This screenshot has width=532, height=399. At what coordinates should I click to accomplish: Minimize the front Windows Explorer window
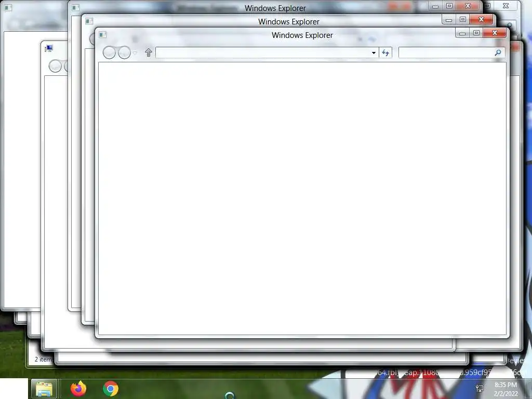click(462, 33)
